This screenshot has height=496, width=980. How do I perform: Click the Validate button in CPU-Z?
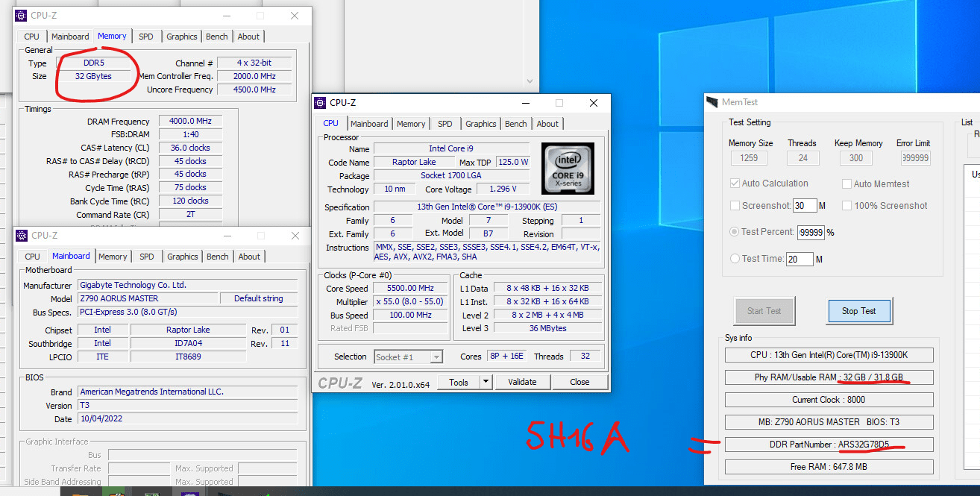point(522,382)
